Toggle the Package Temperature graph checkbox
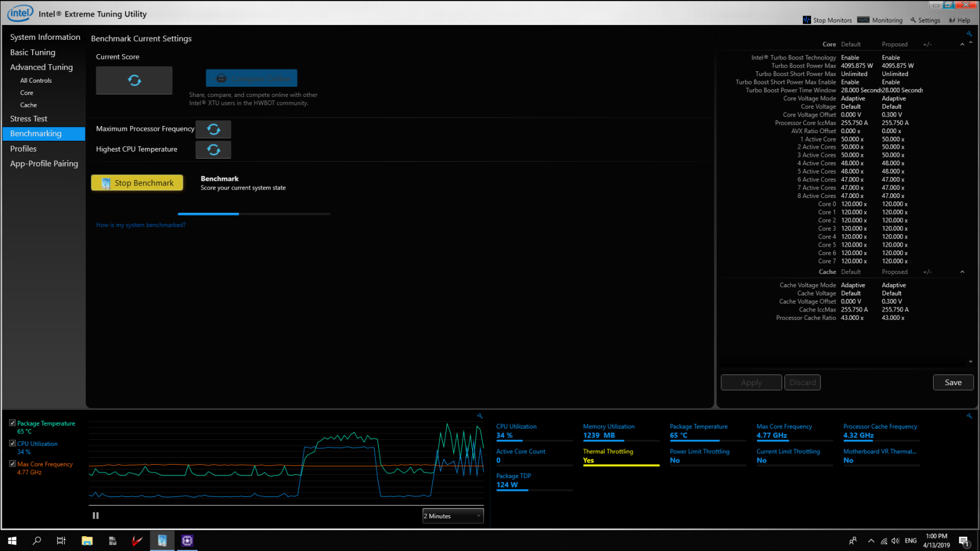The image size is (980, 551). [12, 422]
